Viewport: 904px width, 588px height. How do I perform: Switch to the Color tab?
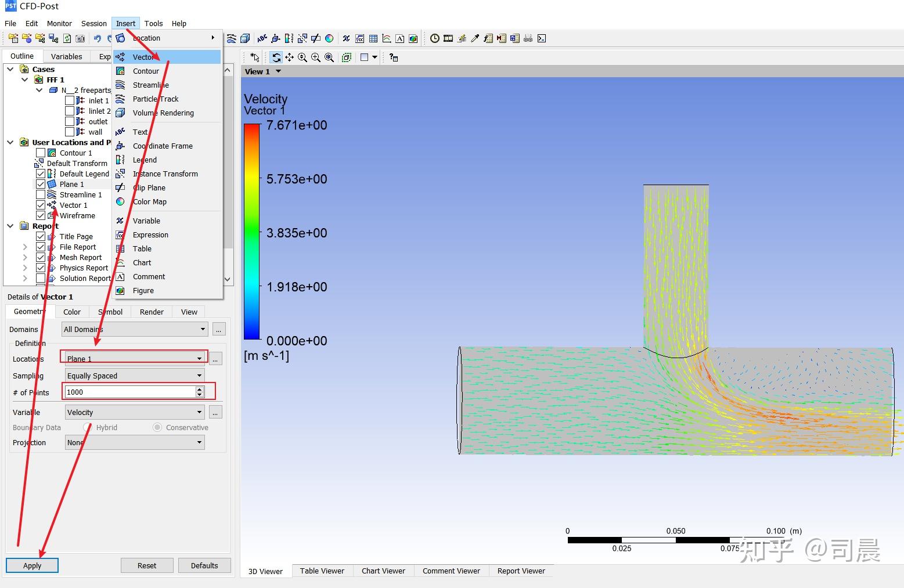click(x=72, y=312)
